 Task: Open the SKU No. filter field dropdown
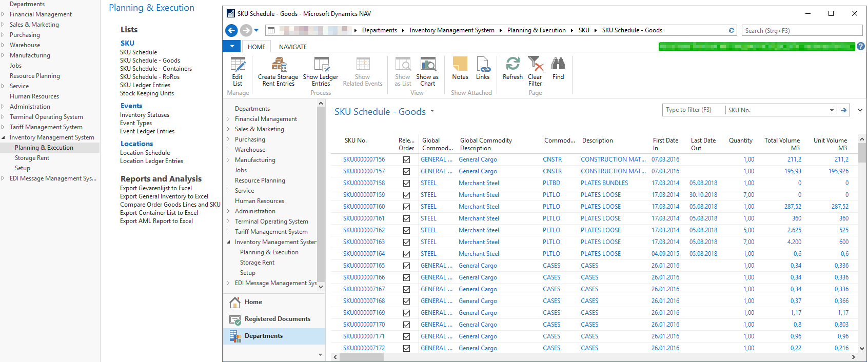[x=832, y=110]
